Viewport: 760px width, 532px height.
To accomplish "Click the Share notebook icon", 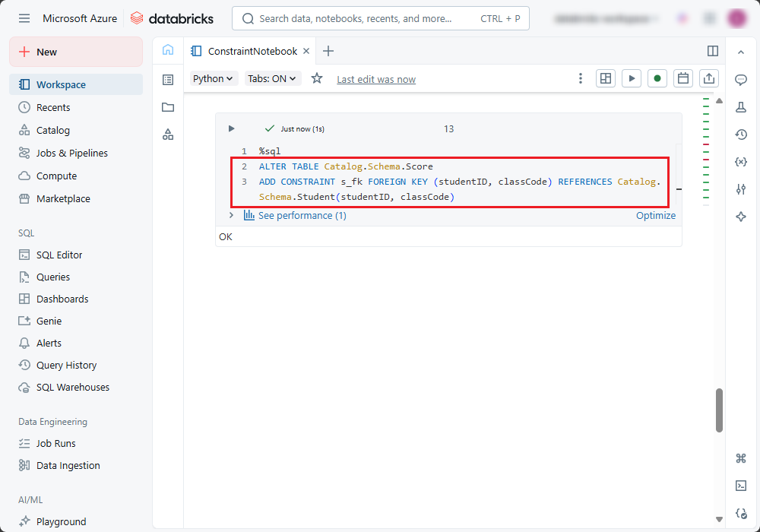I will (709, 78).
